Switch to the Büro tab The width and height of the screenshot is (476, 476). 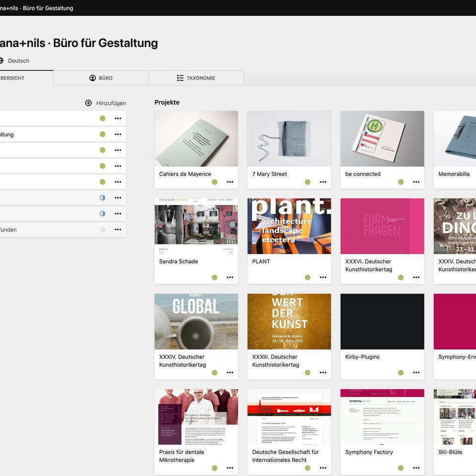point(101,78)
